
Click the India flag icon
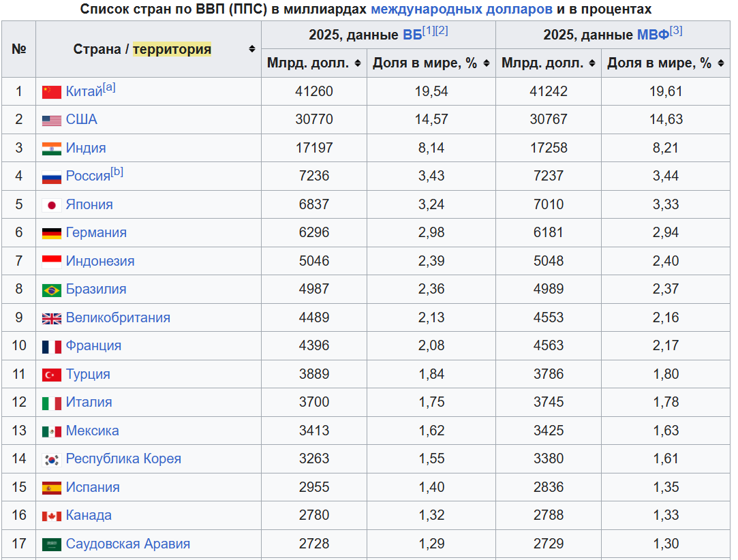tap(52, 149)
